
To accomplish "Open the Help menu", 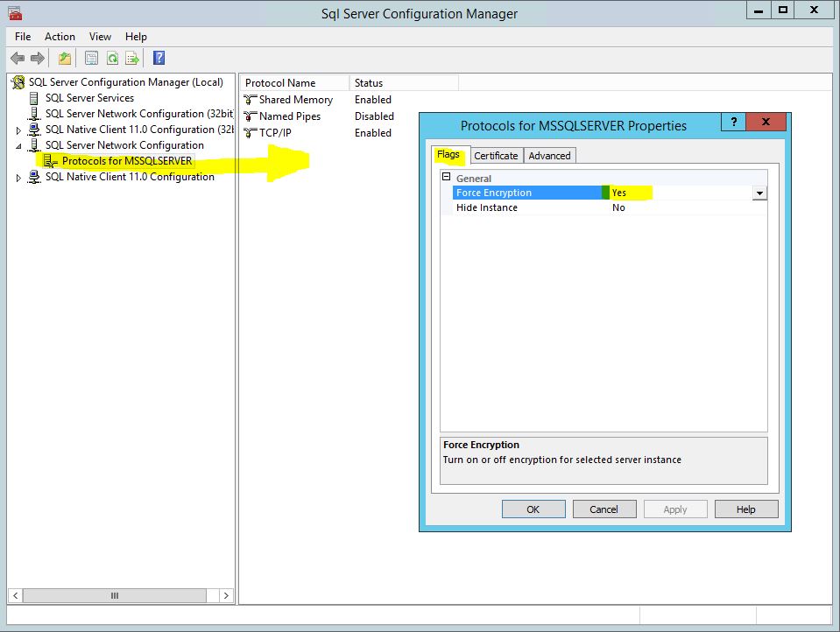I will click(136, 37).
